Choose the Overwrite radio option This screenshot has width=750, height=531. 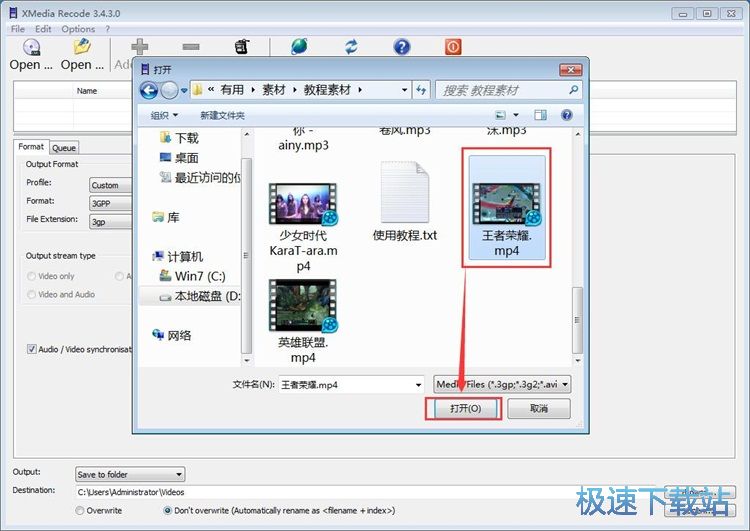click(80, 510)
